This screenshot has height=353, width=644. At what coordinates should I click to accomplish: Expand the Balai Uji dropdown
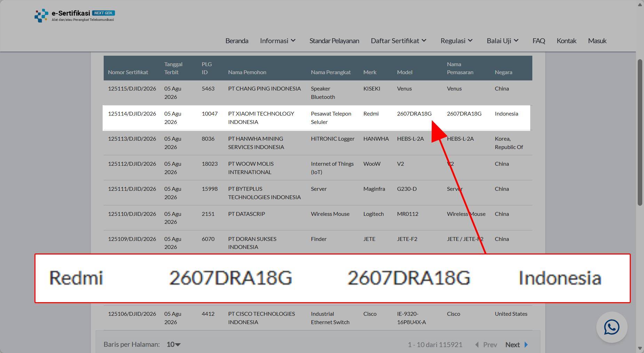pos(503,41)
